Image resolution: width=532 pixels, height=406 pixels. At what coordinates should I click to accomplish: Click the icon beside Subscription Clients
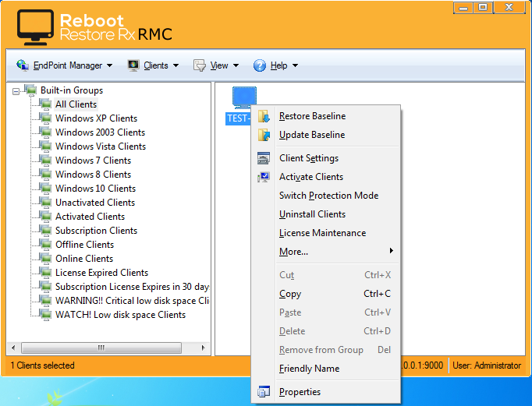pyautogui.click(x=45, y=231)
